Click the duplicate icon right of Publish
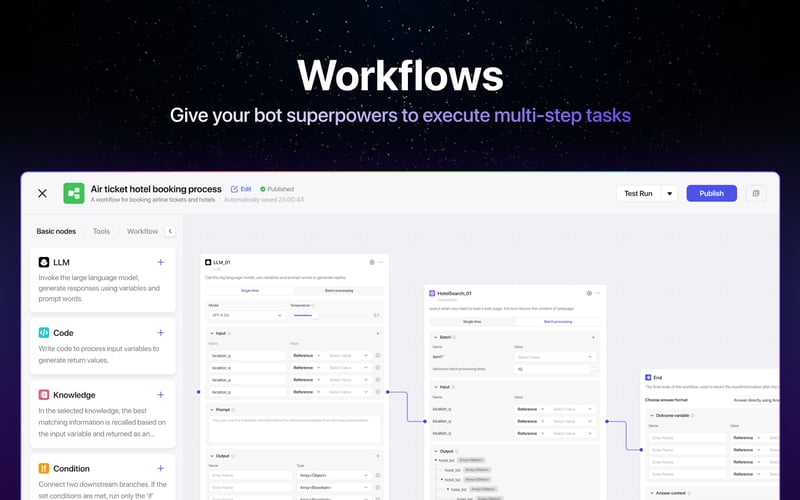Screen dimensions: 800x500 point(756,193)
